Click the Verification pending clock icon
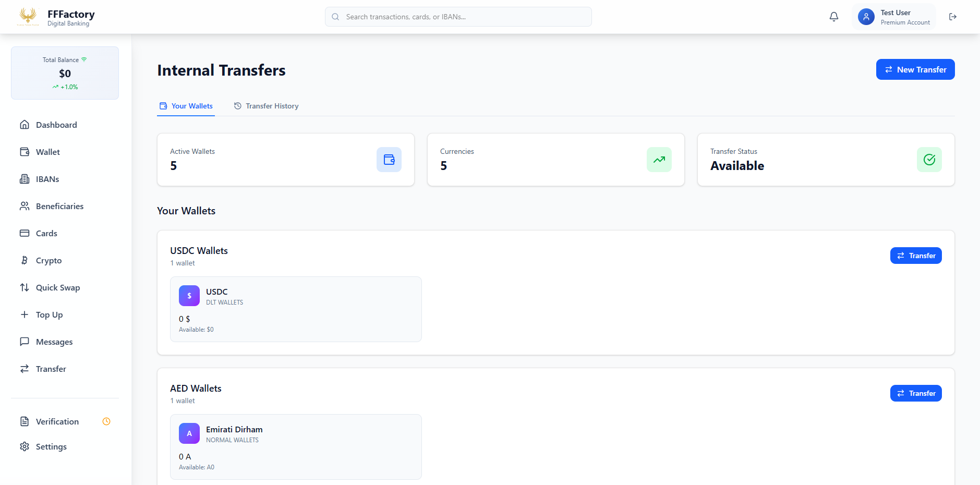Image resolution: width=980 pixels, height=485 pixels. pos(106,421)
